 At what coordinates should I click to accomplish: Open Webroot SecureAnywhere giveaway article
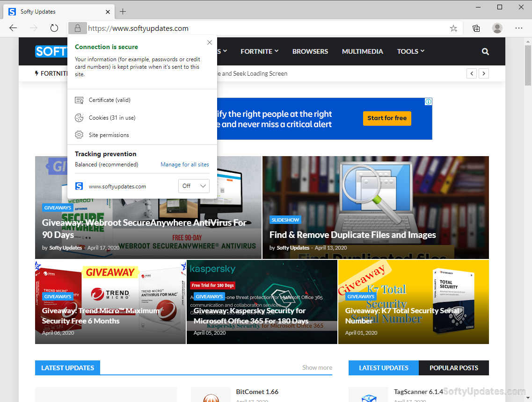[x=144, y=229]
